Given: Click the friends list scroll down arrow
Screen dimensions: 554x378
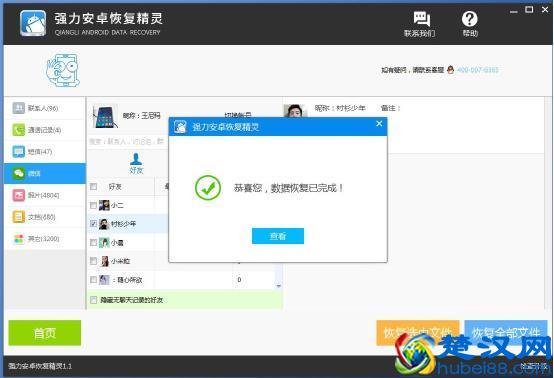Looking at the screenshot, I should pyautogui.click(x=279, y=286).
